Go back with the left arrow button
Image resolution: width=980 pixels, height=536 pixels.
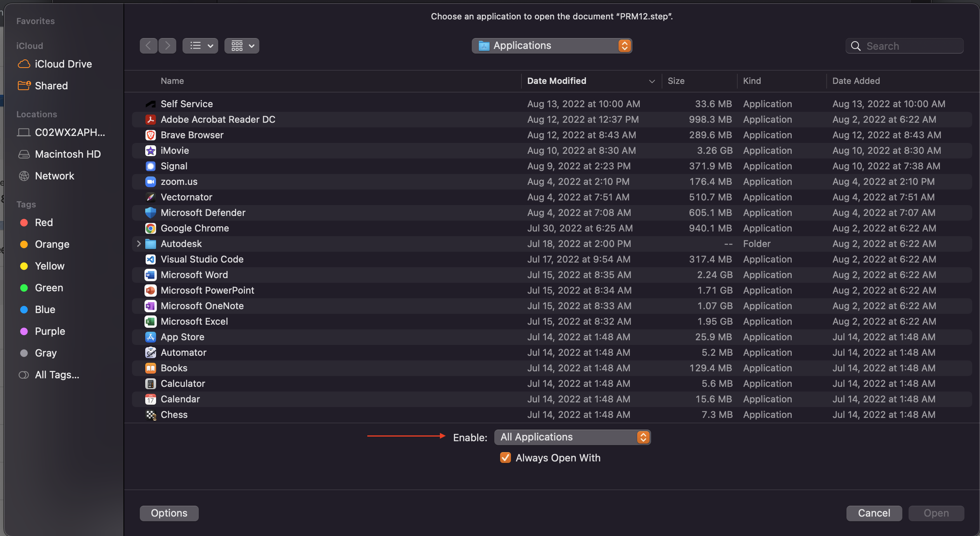pyautogui.click(x=148, y=46)
